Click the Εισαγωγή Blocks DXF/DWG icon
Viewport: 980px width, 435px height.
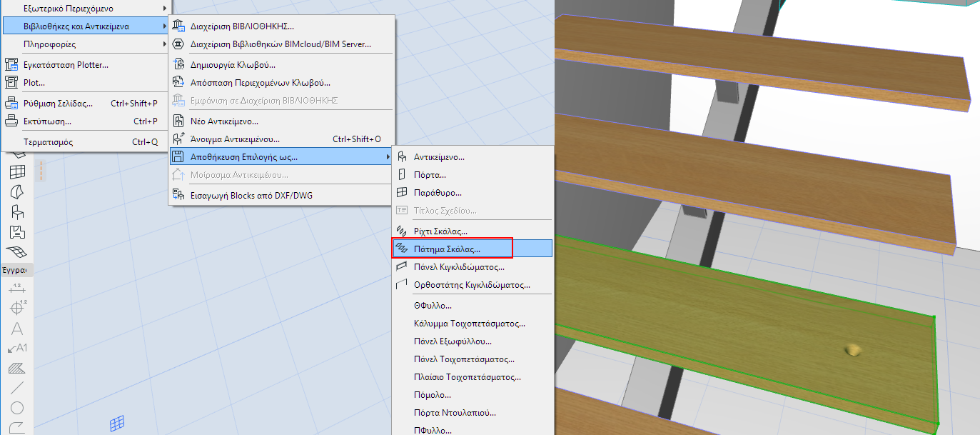point(179,195)
